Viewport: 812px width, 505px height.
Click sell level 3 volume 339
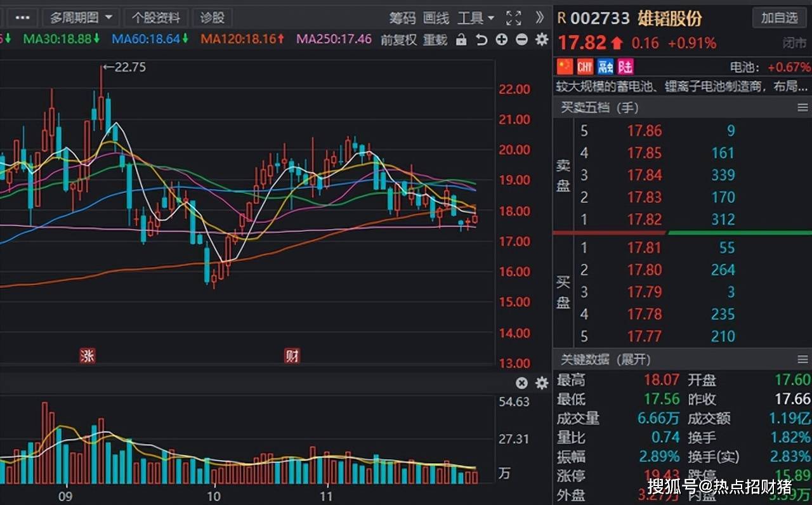click(x=723, y=175)
